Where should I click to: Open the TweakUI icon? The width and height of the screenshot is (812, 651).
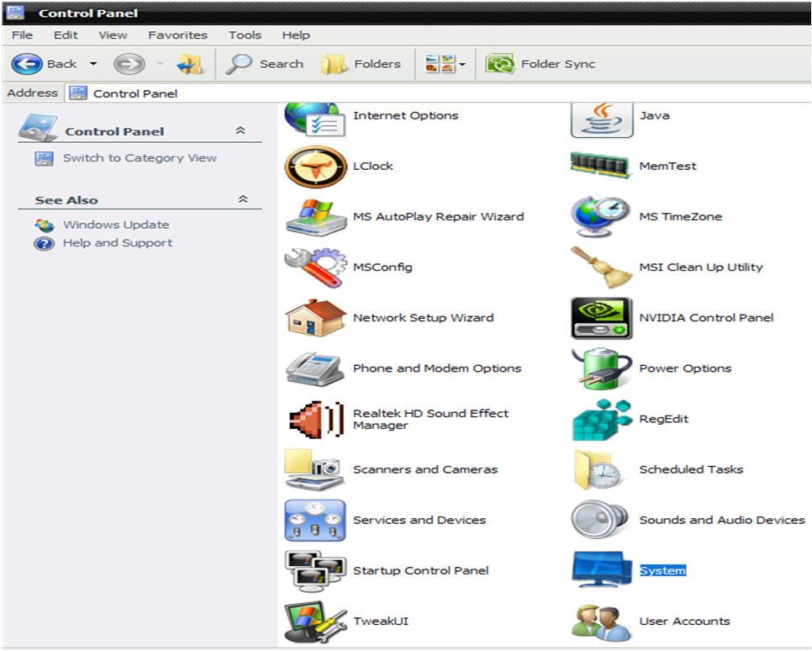pos(315,622)
